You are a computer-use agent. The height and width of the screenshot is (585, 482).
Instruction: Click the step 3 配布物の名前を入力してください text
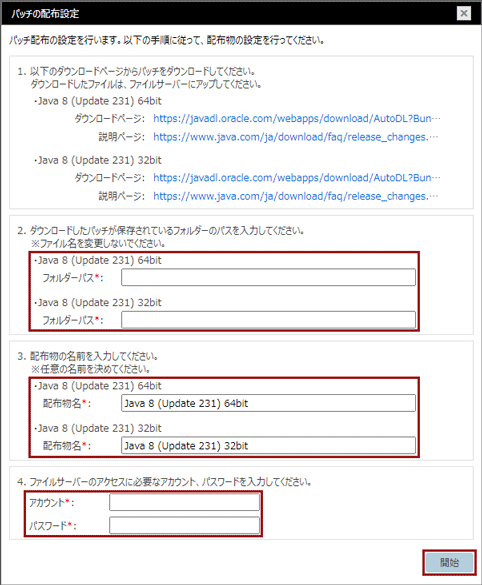click(x=88, y=356)
